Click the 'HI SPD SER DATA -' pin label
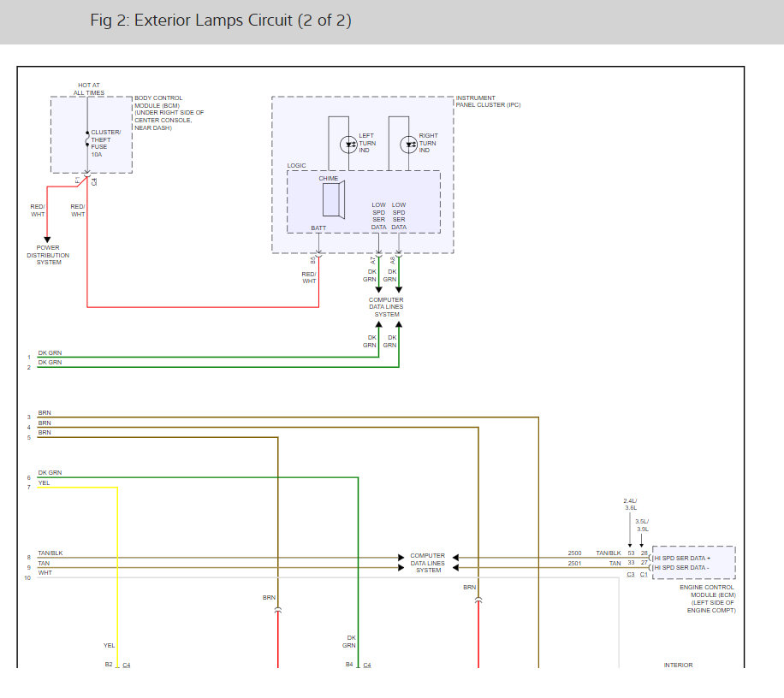The width and height of the screenshot is (784, 698). click(x=681, y=568)
